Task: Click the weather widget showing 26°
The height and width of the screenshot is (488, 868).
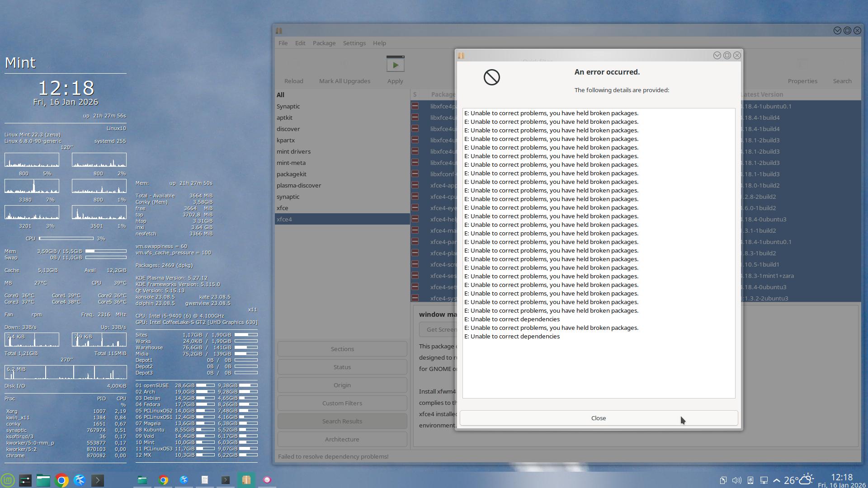Action: tap(798, 480)
